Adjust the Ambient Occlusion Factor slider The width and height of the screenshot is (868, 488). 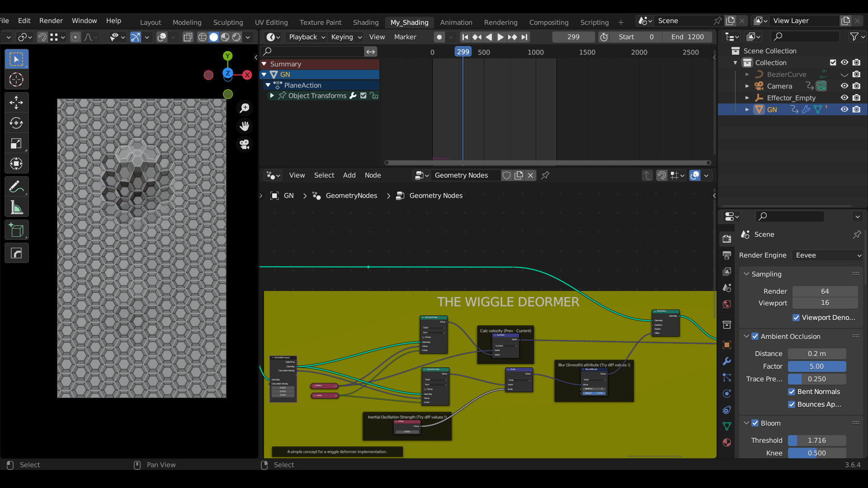[816, 366]
